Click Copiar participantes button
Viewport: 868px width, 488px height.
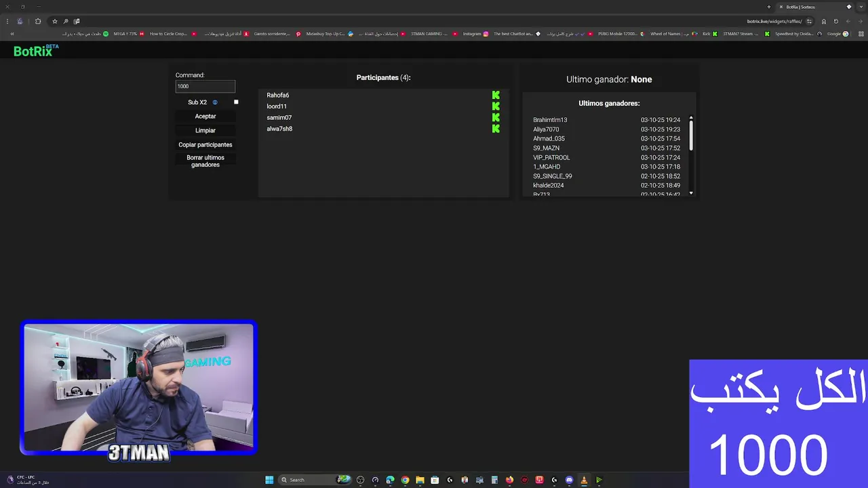[205, 145]
